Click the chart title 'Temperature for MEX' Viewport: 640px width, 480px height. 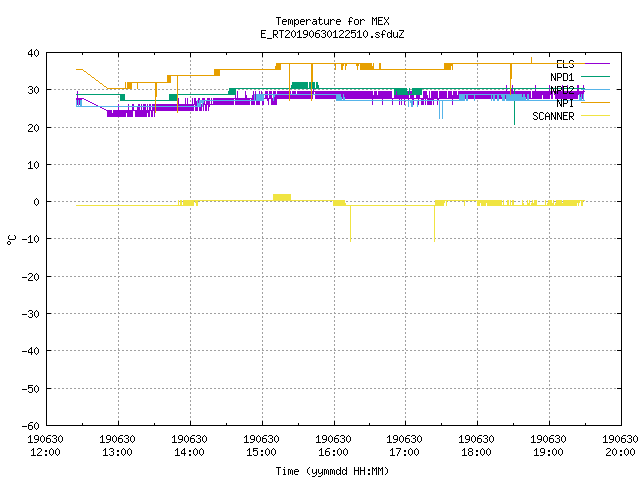332,21
